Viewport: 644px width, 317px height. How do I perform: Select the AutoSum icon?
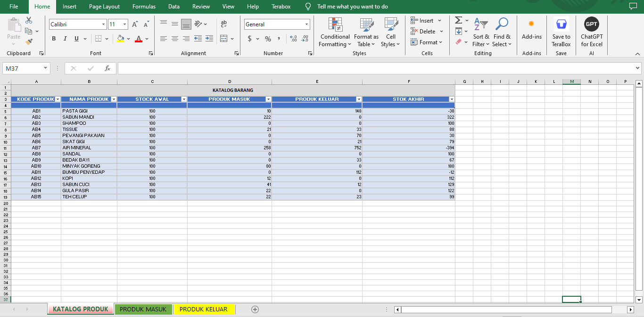tap(458, 20)
